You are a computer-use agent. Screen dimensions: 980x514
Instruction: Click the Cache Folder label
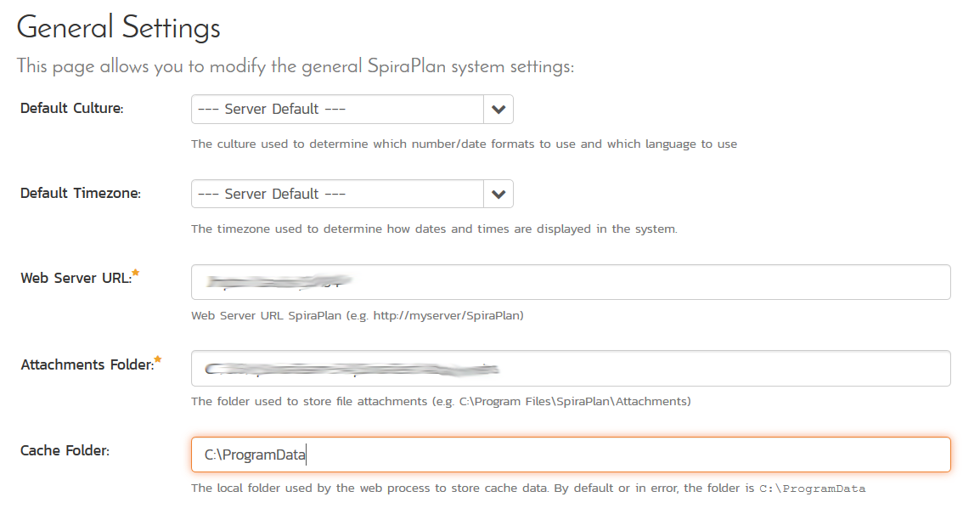point(65,450)
